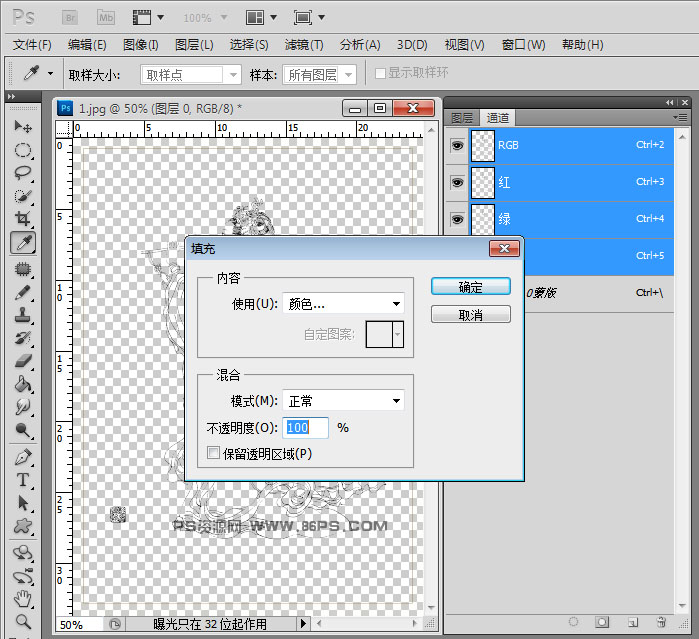This screenshot has height=639, width=699.
Task: Open 文件(F) menu
Action: point(32,45)
